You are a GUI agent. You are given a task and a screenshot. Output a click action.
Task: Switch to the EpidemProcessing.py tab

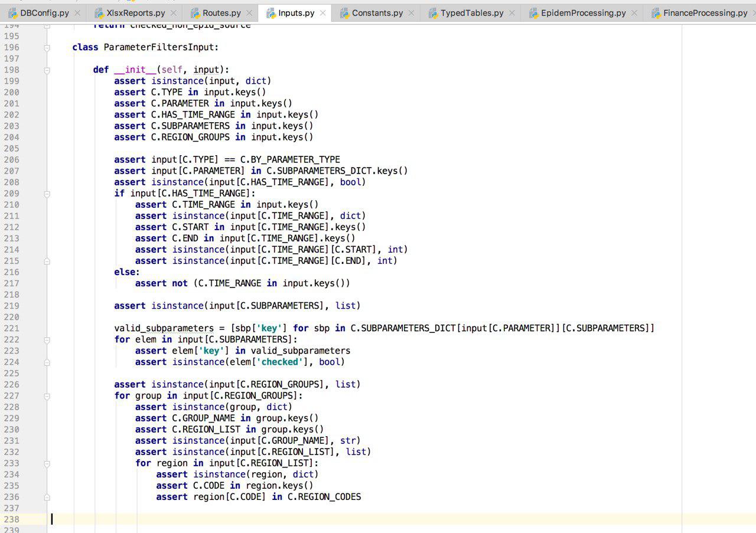click(x=583, y=12)
